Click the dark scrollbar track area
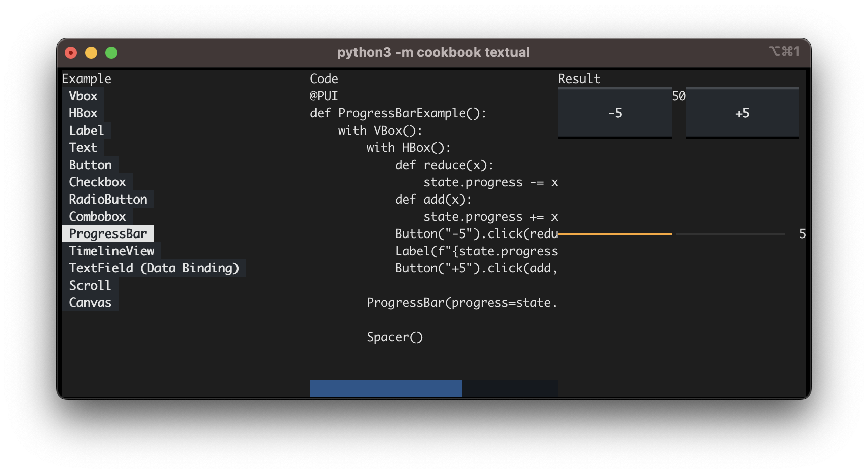Image resolution: width=868 pixels, height=474 pixels. [510, 388]
